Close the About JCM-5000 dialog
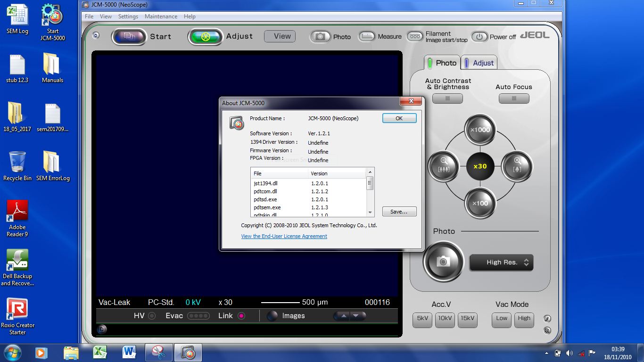Viewport: 644px width, 362px height. [411, 101]
